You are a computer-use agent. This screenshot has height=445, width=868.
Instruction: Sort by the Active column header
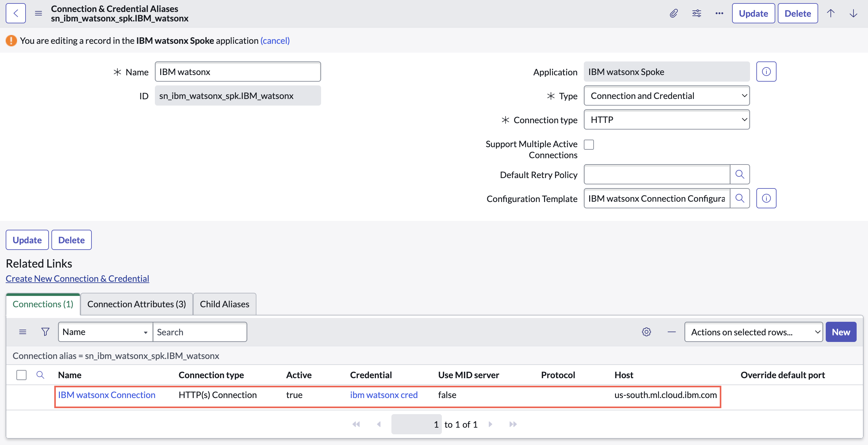(299, 375)
